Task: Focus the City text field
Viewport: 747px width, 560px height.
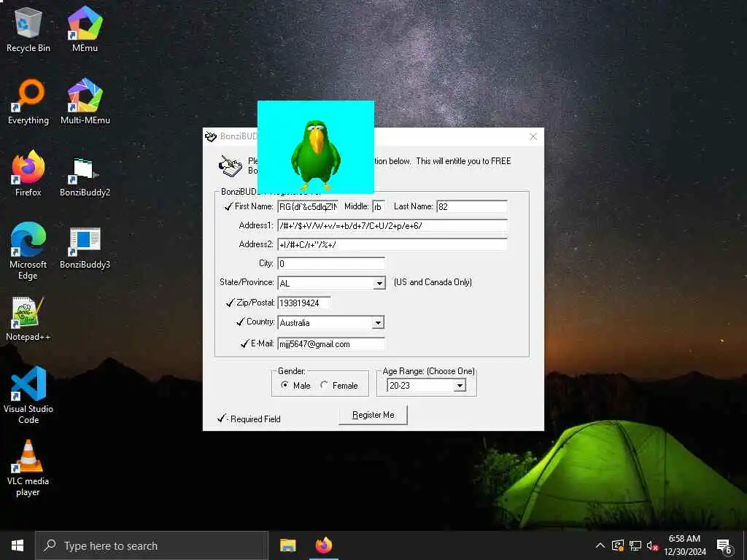Action: [331, 263]
